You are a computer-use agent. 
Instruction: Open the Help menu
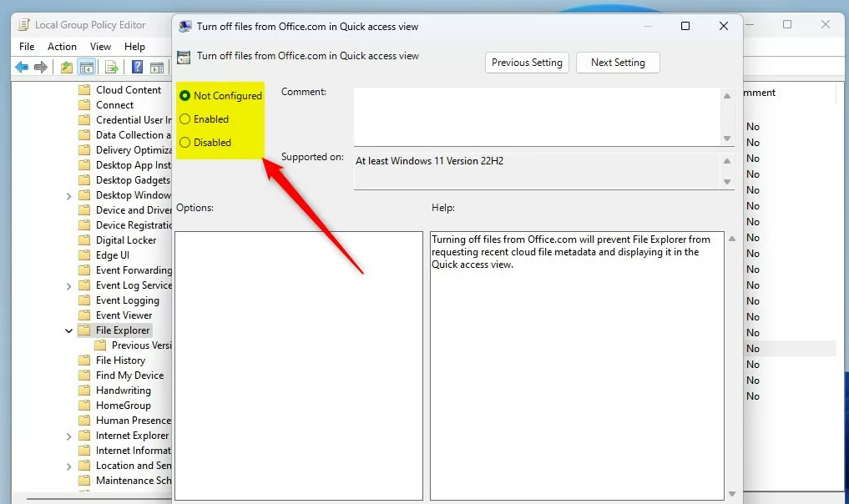pos(134,47)
